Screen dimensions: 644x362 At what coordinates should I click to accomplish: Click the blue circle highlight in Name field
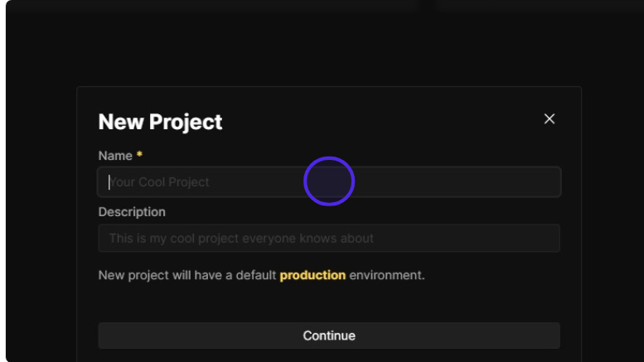pos(329,181)
